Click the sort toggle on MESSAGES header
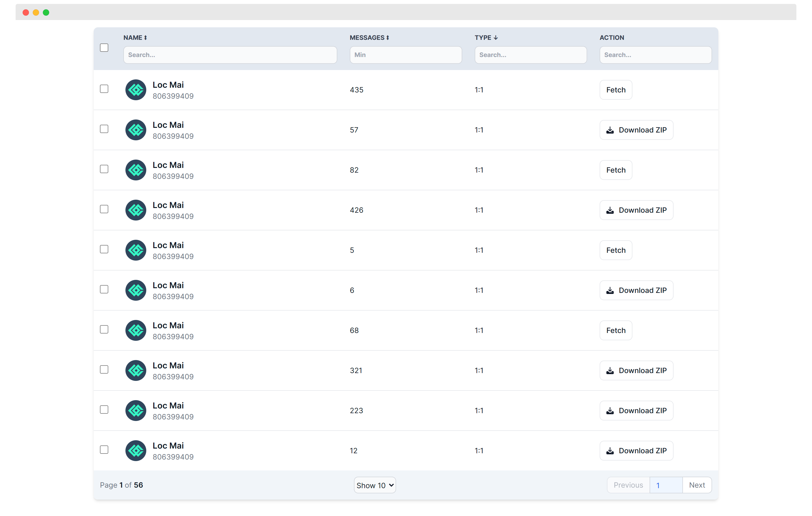 click(388, 37)
